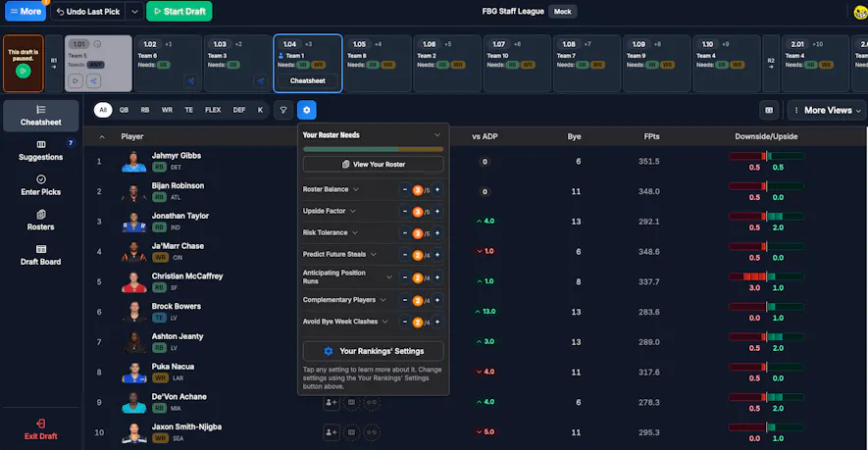Viewport: 868px width, 450px height.
Task: Click the trade icon in pick 1.03 card
Action: pos(261,81)
